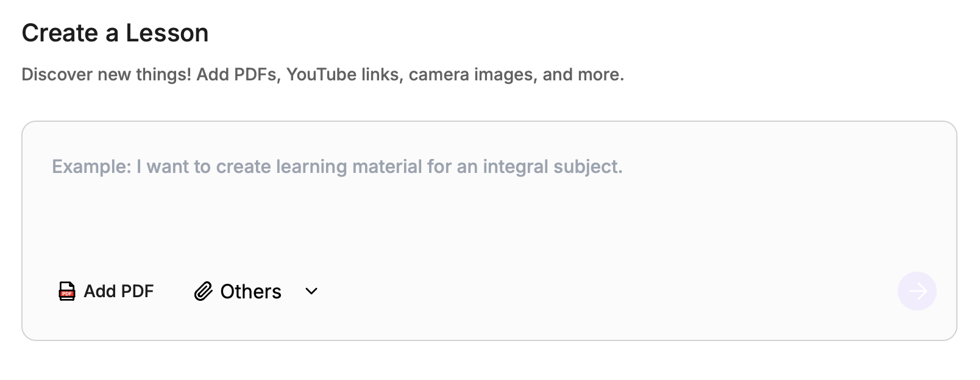980x380 pixels.
Task: Submit the lesson with the right-arrow icon
Action: [x=917, y=291]
